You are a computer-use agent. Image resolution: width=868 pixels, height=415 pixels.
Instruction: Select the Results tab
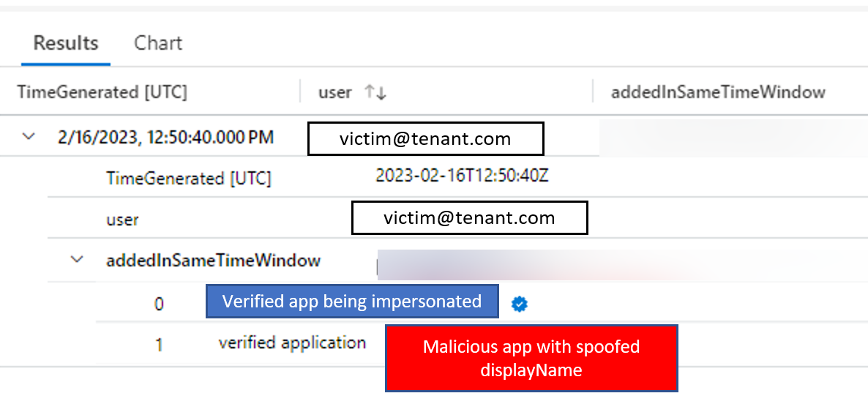click(66, 43)
